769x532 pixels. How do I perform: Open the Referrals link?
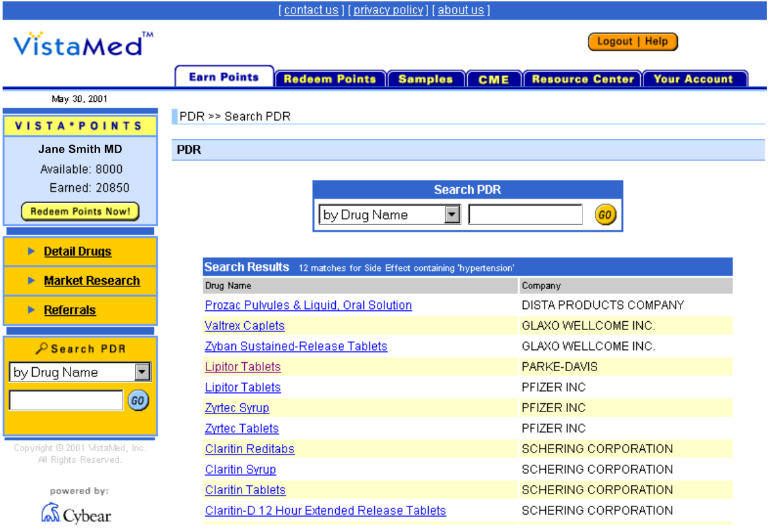click(70, 310)
